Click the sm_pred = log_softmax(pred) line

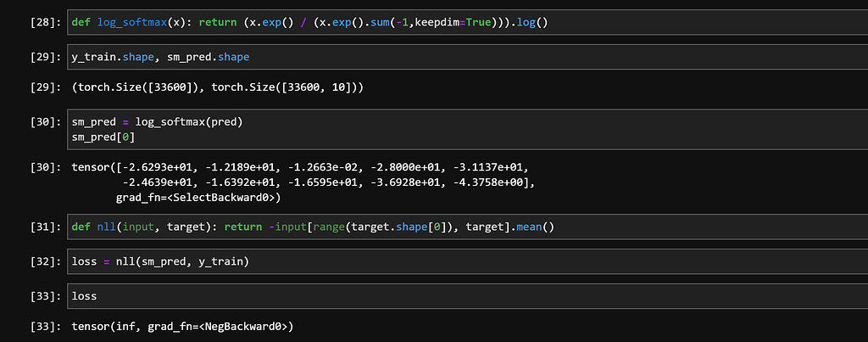pos(158,121)
